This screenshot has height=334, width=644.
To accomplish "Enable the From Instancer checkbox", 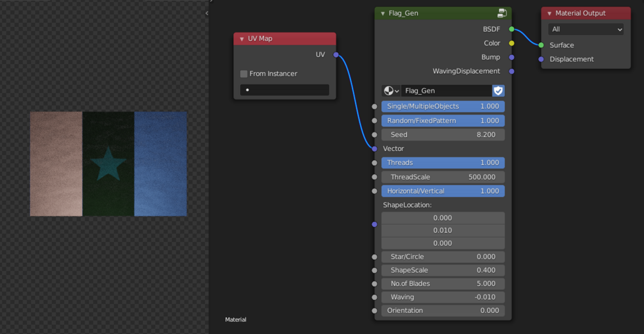I will (244, 74).
